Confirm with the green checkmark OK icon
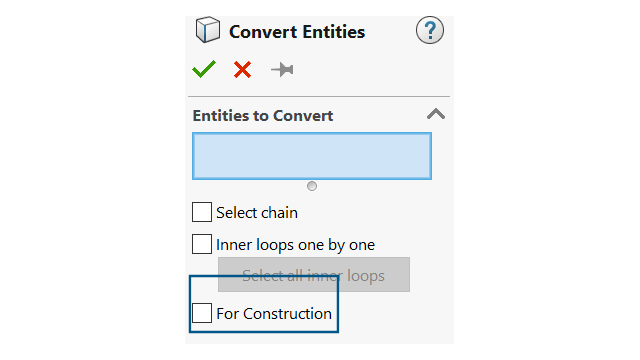Viewport: 640px width, 360px height. pyautogui.click(x=204, y=69)
